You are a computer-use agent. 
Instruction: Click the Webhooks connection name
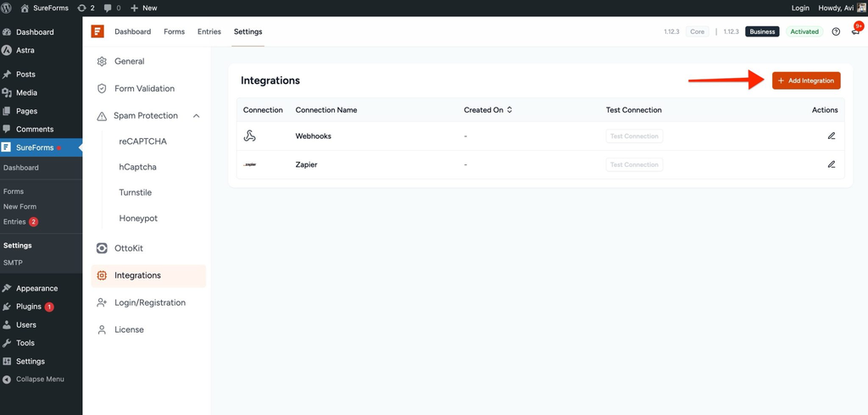(314, 136)
